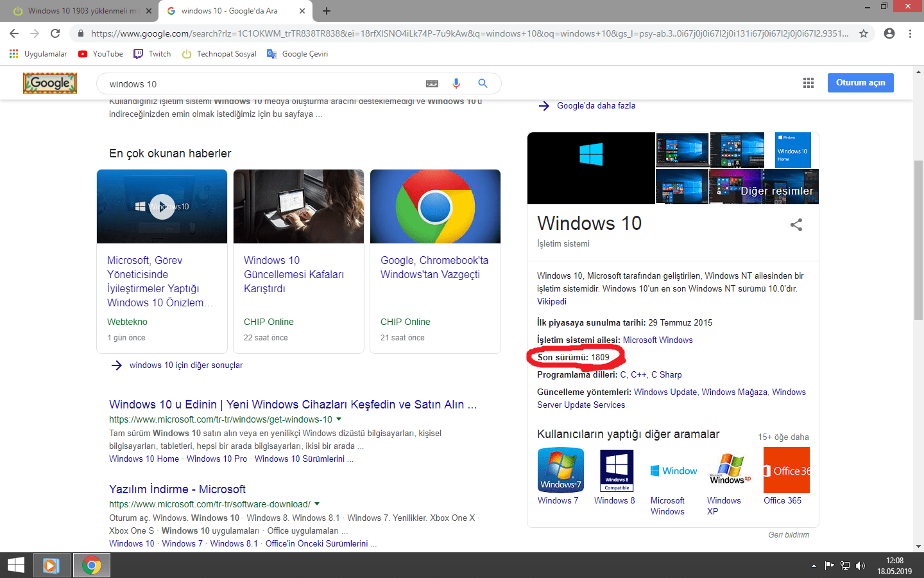Open the Windows 8.1 sitelink
The height and width of the screenshot is (578, 924).
pos(234,544)
